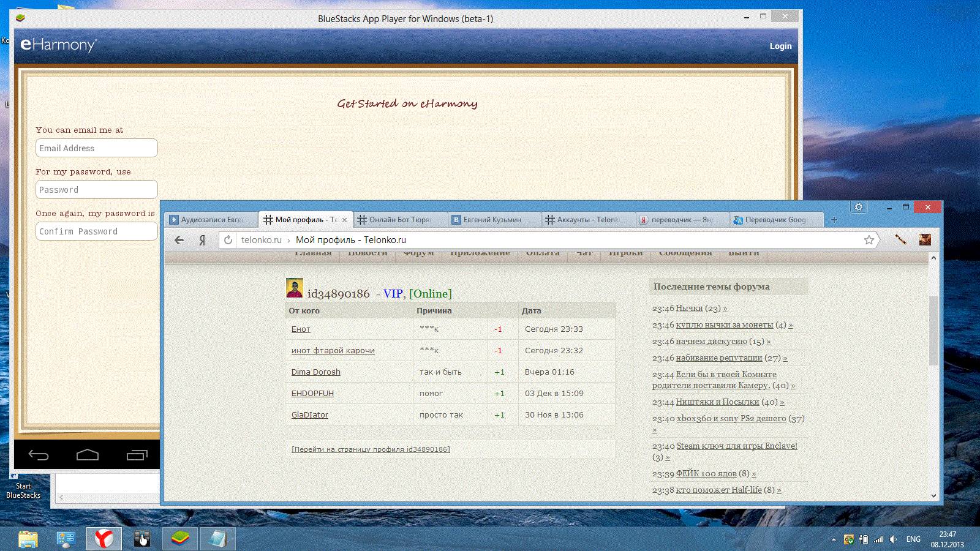The image size is (980, 551).
Task: Open the notepad app in taskbar
Action: pyautogui.click(x=217, y=539)
